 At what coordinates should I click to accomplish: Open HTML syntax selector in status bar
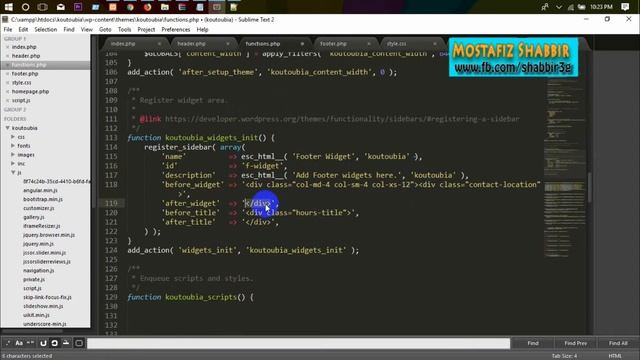615,356
